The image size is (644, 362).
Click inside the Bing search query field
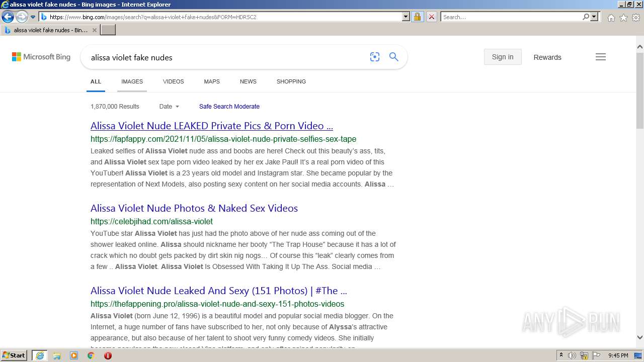coord(226,57)
